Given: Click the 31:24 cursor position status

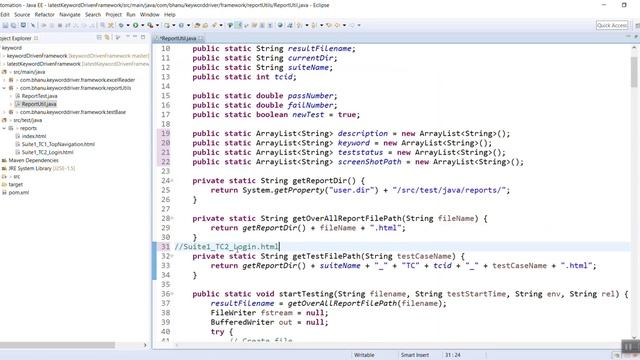Looking at the screenshot, I should point(453,355).
